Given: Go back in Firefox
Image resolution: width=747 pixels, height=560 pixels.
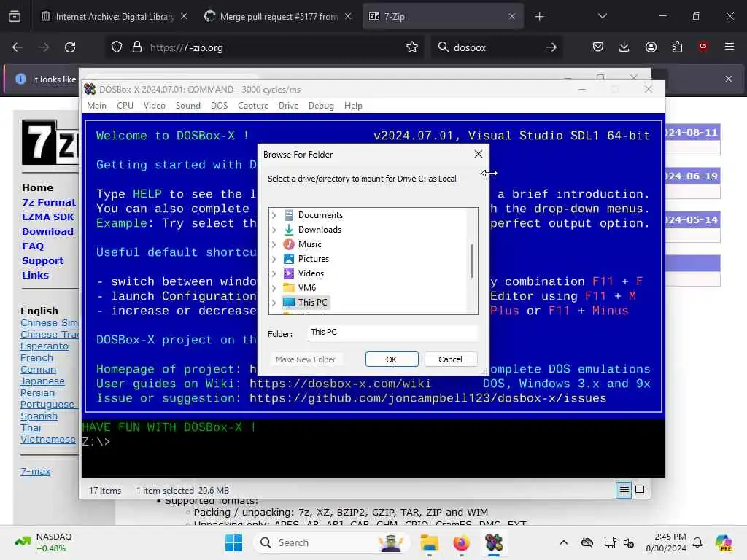Looking at the screenshot, I should click(x=18, y=47).
